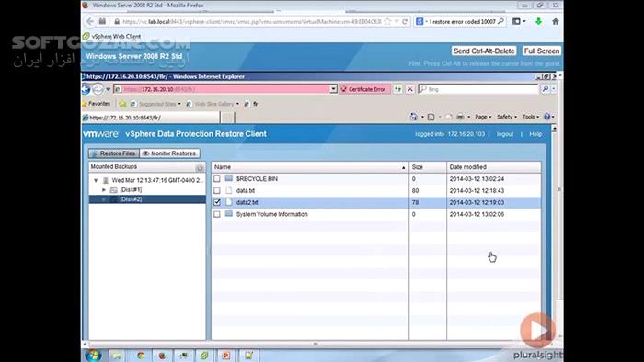Open Firefox downloads green arrow
644x362 pixels.
coord(538,21)
